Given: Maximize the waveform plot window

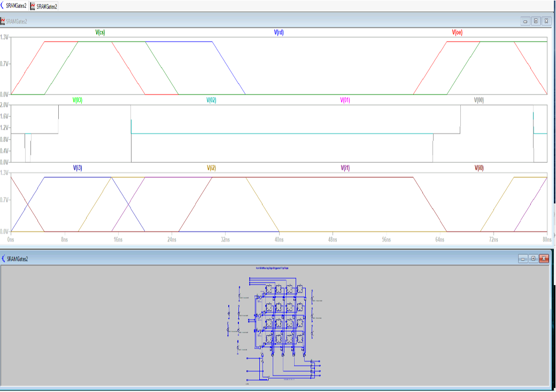Looking at the screenshot, I should coord(536,21).
